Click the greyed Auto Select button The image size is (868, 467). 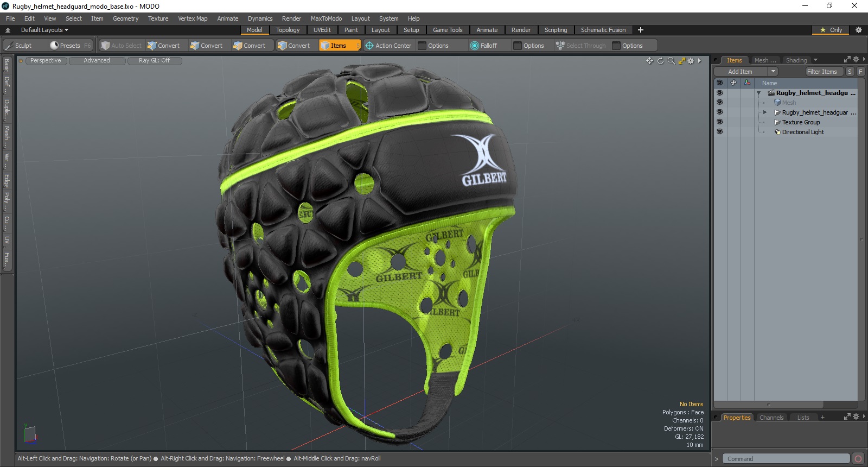coord(122,46)
